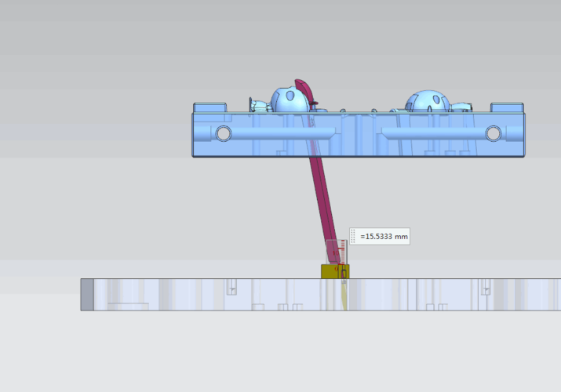Click the right notch in the base plate
This screenshot has height=392, width=561.
point(486,288)
